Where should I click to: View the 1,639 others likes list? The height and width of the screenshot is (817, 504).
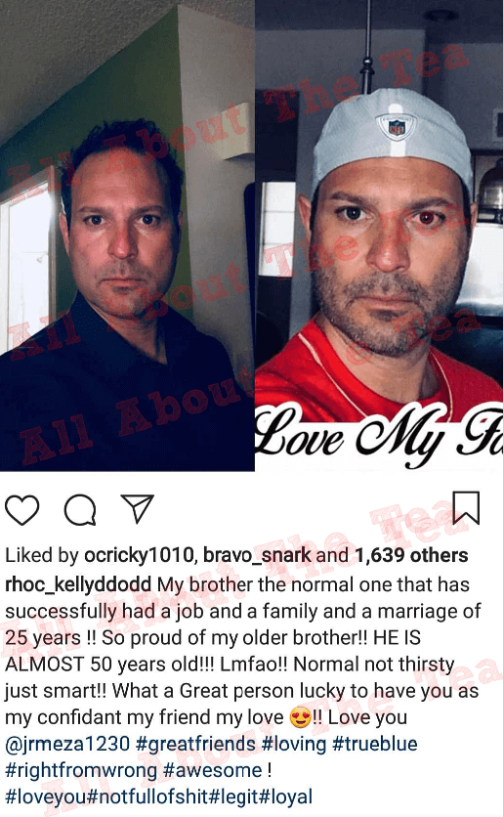tap(411, 555)
